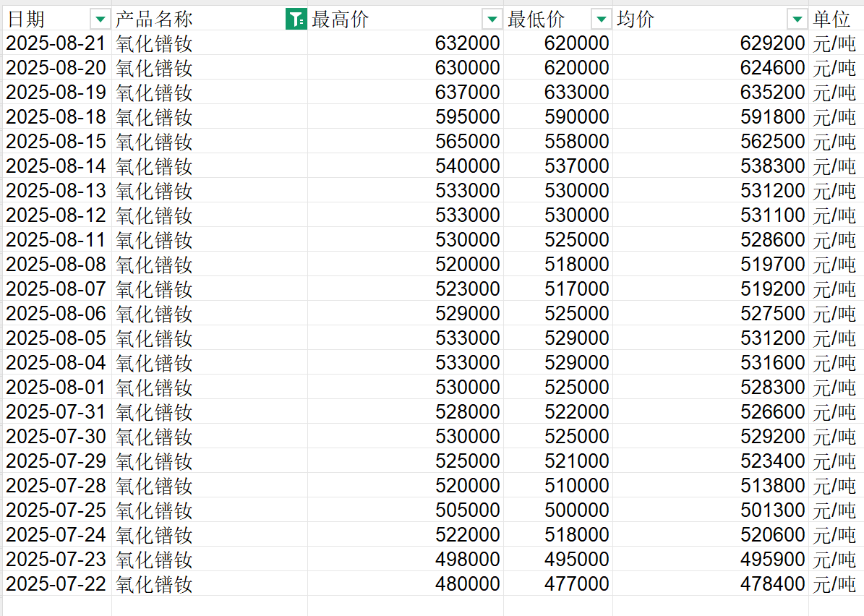Select date cell 2025-08-13

coord(56,190)
